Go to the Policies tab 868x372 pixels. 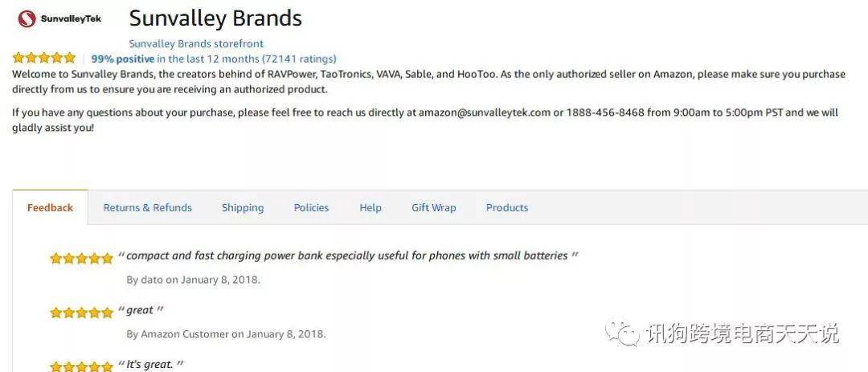click(x=311, y=207)
